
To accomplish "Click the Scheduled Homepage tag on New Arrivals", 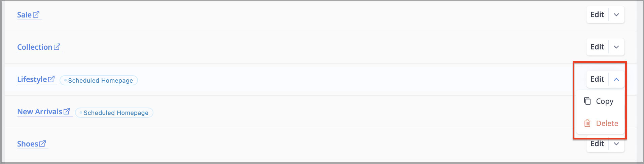I will click(114, 113).
